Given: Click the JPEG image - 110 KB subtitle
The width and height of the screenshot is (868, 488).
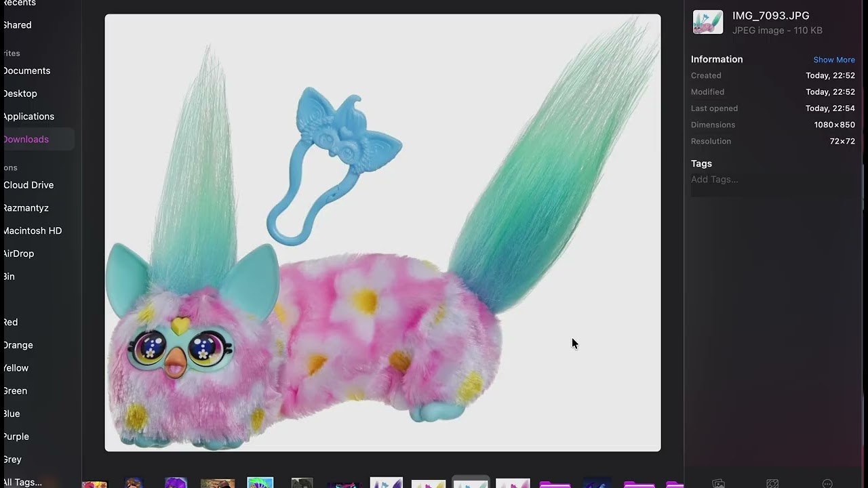Looking at the screenshot, I should 777,30.
